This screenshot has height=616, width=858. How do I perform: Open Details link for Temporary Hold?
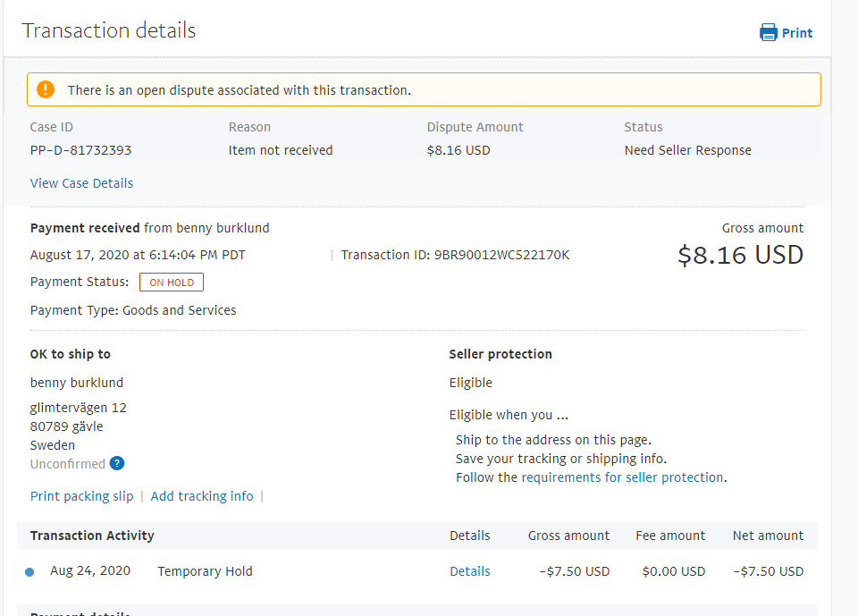click(x=469, y=571)
